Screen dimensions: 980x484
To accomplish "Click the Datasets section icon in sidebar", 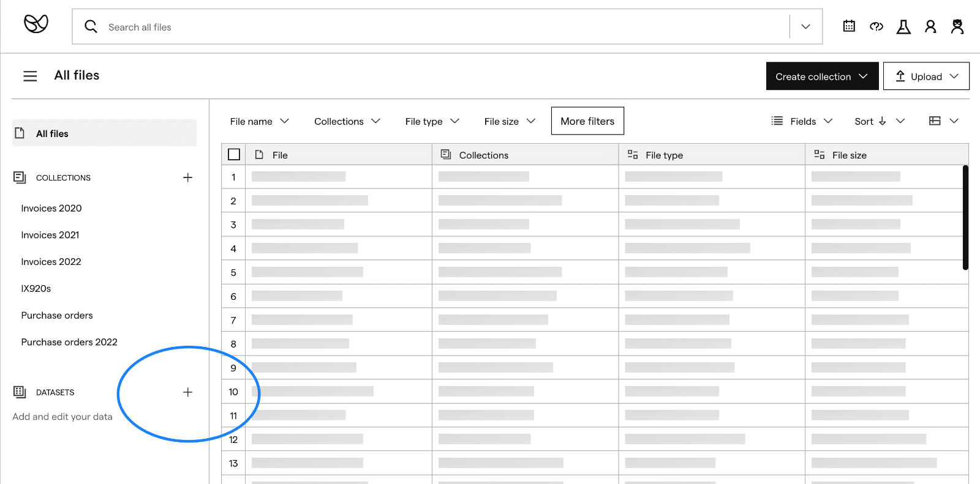I will (x=20, y=392).
